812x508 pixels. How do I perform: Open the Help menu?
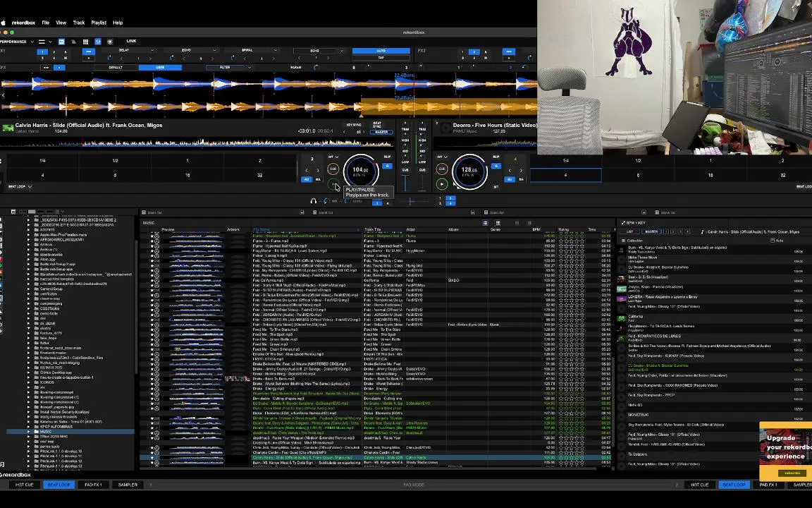click(x=118, y=23)
